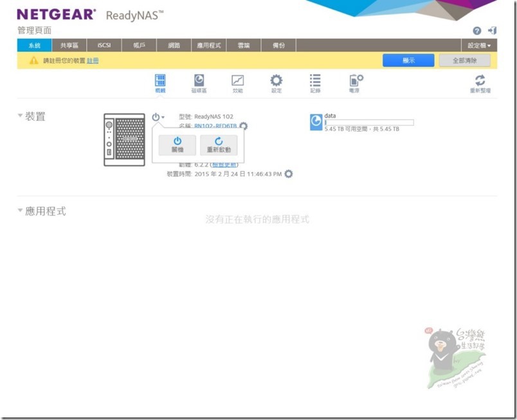517x420 pixels.
Task: Click the data volume usage bar
Action: click(x=369, y=122)
